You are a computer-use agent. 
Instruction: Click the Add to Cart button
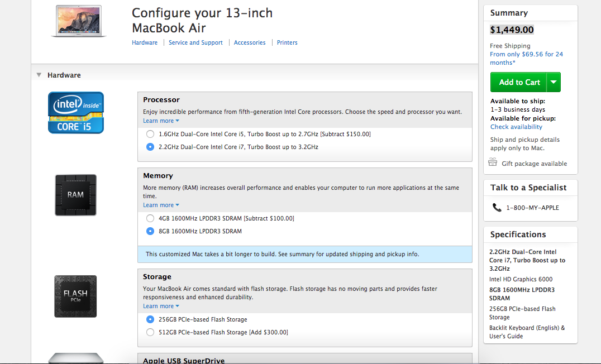pos(518,82)
